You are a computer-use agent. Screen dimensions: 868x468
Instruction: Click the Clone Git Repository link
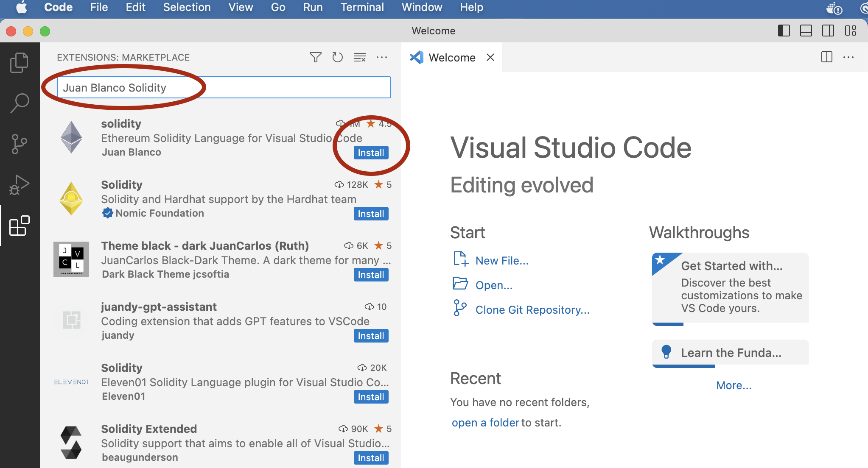point(532,310)
